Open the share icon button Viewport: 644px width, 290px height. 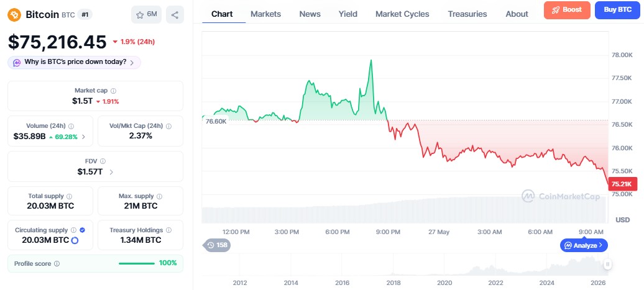coord(175,15)
